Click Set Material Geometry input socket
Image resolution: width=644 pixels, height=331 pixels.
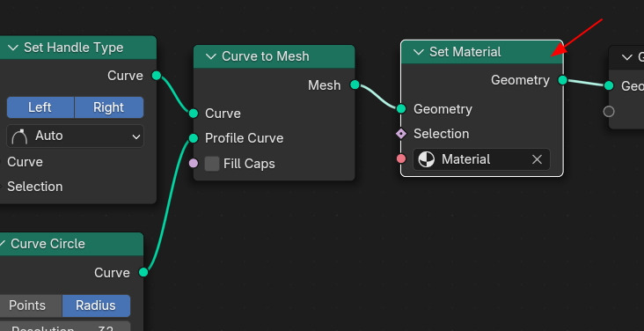click(x=401, y=108)
